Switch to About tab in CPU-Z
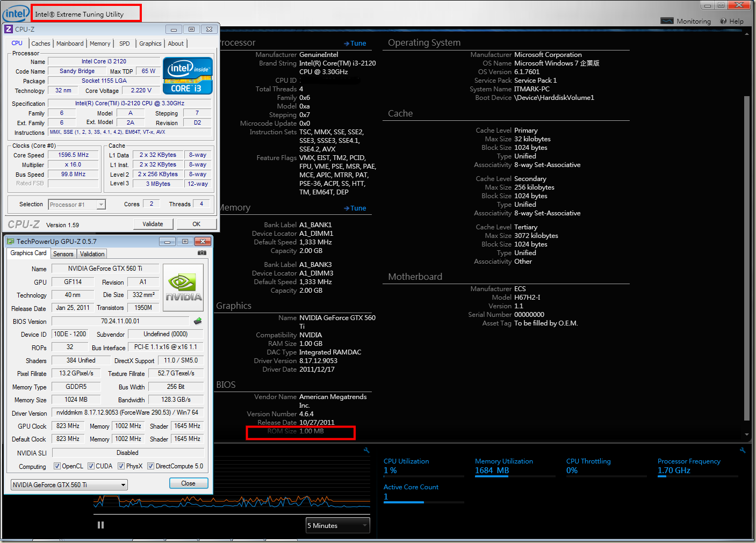Image resolution: width=756 pixels, height=543 pixels. point(176,44)
